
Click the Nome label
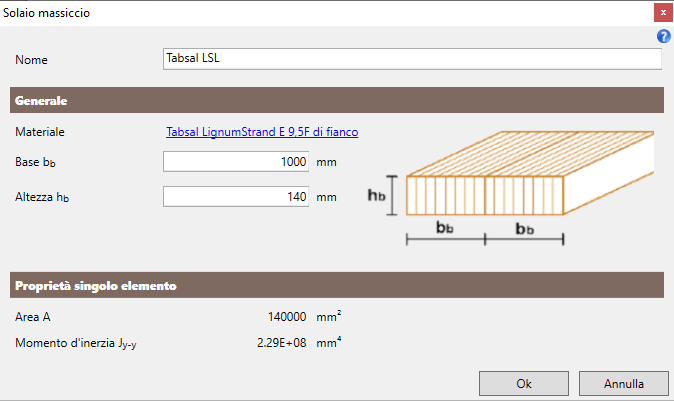pyautogui.click(x=31, y=60)
